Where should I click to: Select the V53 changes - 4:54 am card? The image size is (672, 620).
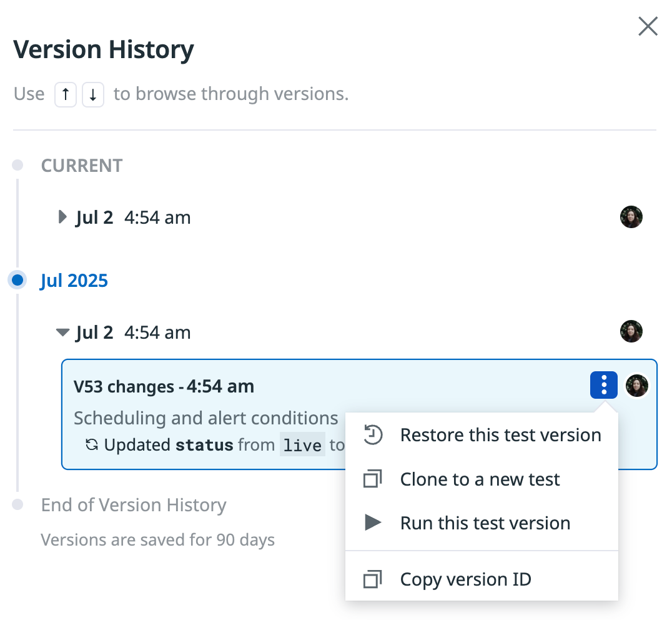click(359, 414)
